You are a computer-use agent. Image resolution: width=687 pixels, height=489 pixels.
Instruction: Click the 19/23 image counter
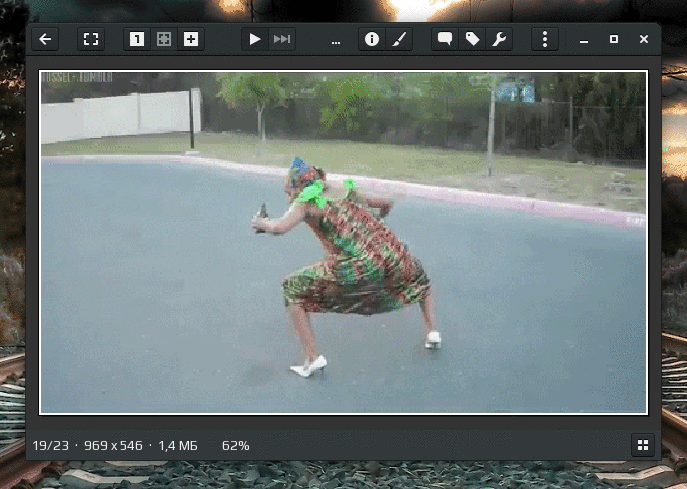click(50, 446)
